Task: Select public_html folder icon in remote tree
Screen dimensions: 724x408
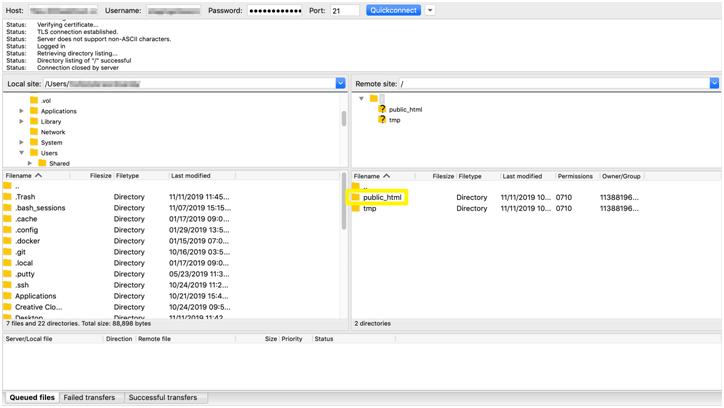Action: click(382, 110)
